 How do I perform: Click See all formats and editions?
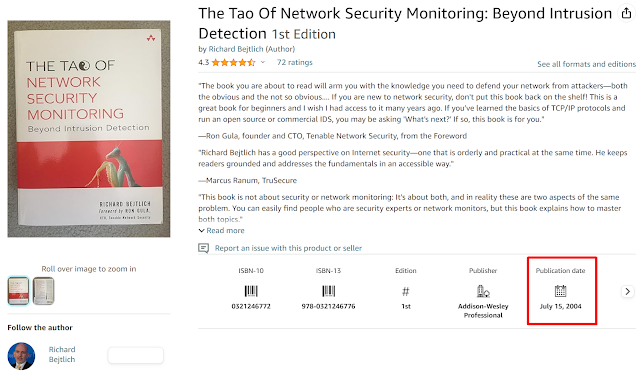click(x=586, y=64)
